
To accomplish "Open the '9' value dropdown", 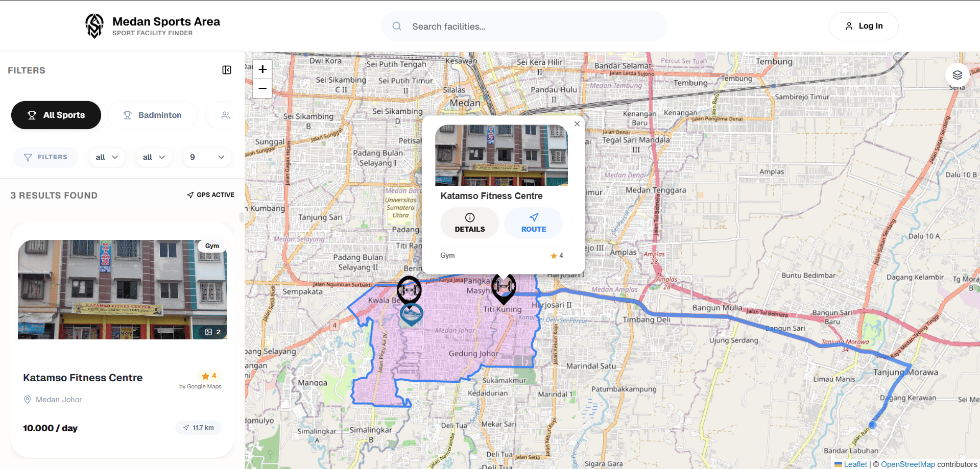I will (x=207, y=157).
